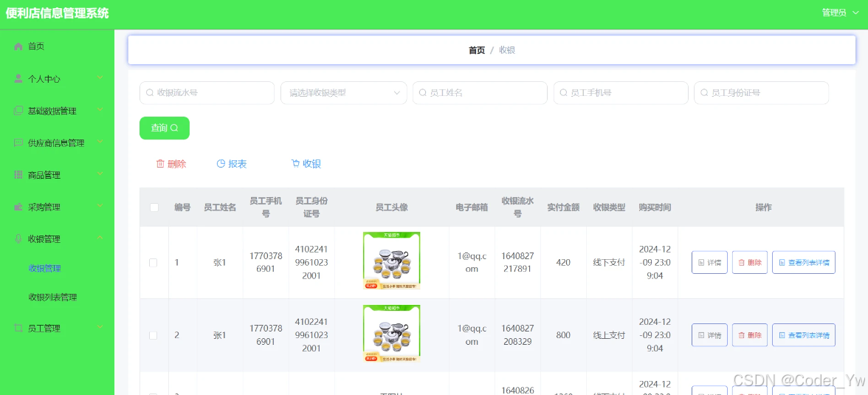This screenshot has height=395, width=868.
Task: Click the microphone icon beside 收银管理
Action: [x=18, y=239]
